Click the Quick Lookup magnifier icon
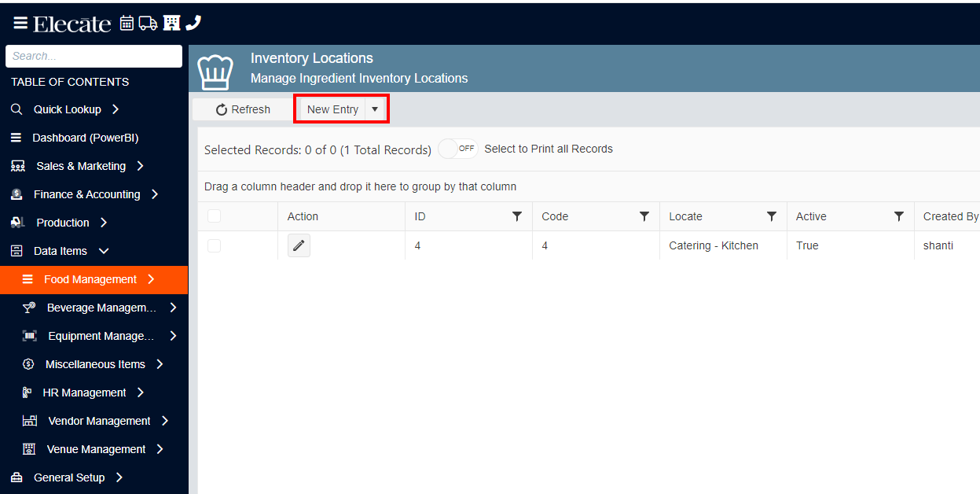 pos(17,109)
